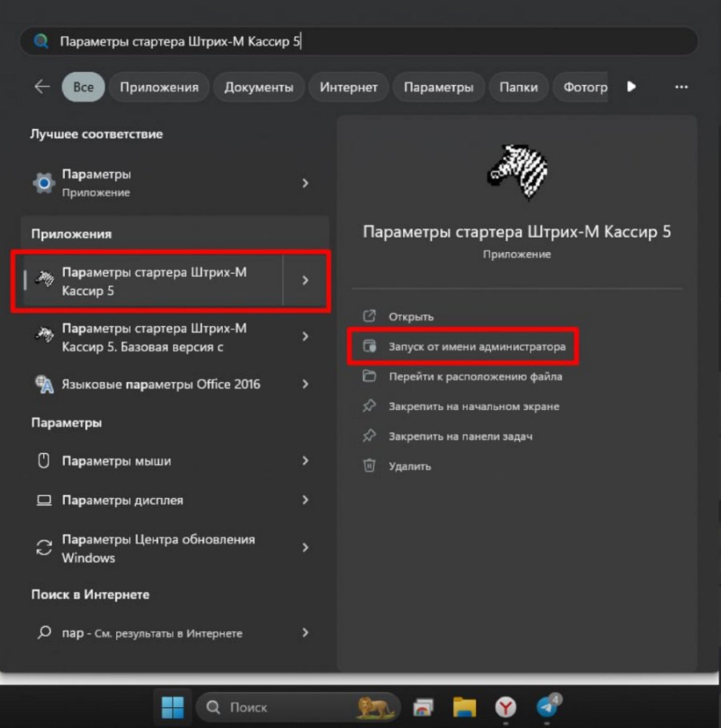Click the back arrow in search panel
The width and height of the screenshot is (721, 728).
pos(42,86)
